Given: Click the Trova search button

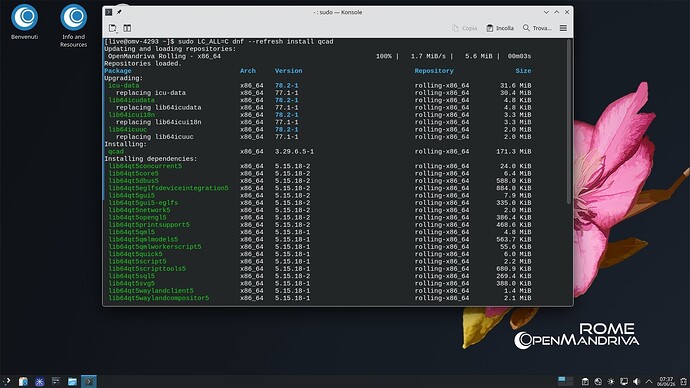Looking at the screenshot, I should (537, 28).
